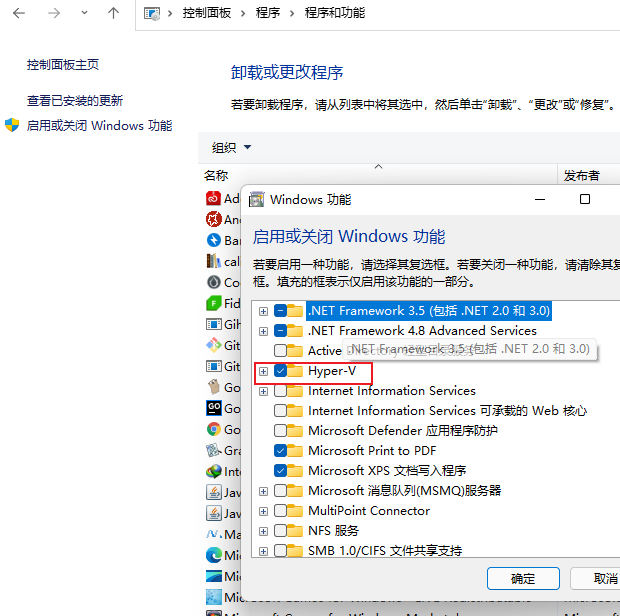The width and height of the screenshot is (620, 616).
Task: Click the Control Panel icon in address bar
Action: [152, 14]
